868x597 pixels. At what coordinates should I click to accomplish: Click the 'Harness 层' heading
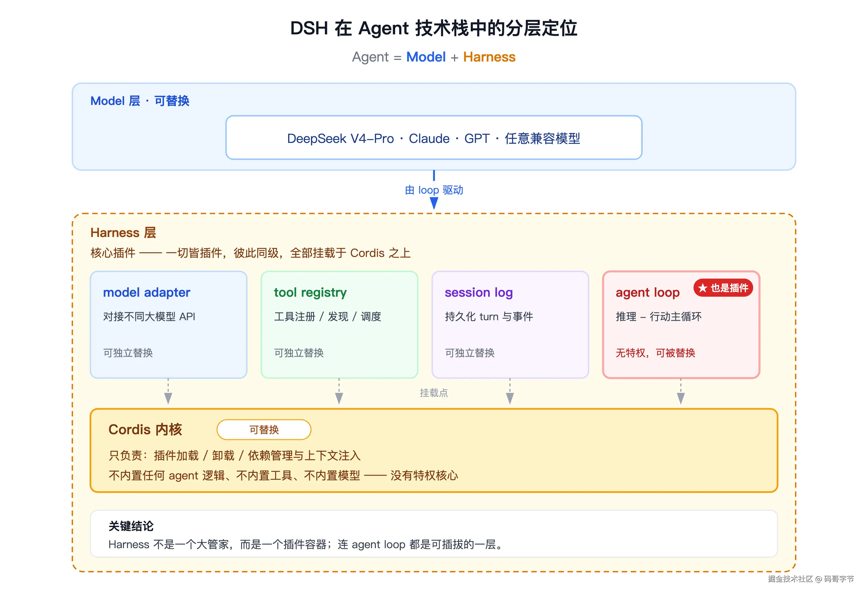pos(123,233)
